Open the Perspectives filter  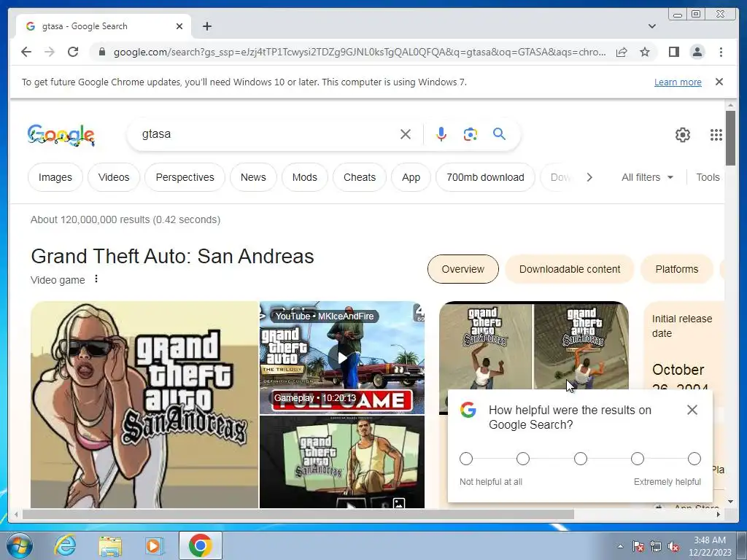(185, 177)
